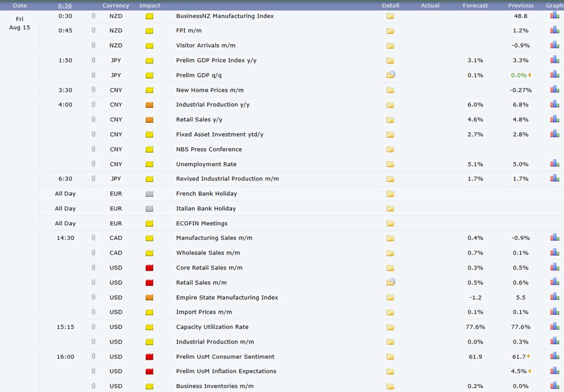The image size is (564, 392).
Task: Click red impact icon for Prelim UoM Consumer Sentiment
Action: [x=149, y=357]
